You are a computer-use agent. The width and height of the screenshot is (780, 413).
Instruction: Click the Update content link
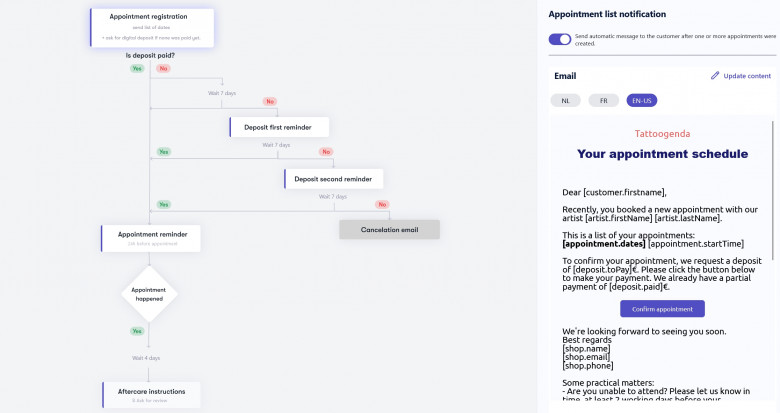(747, 76)
